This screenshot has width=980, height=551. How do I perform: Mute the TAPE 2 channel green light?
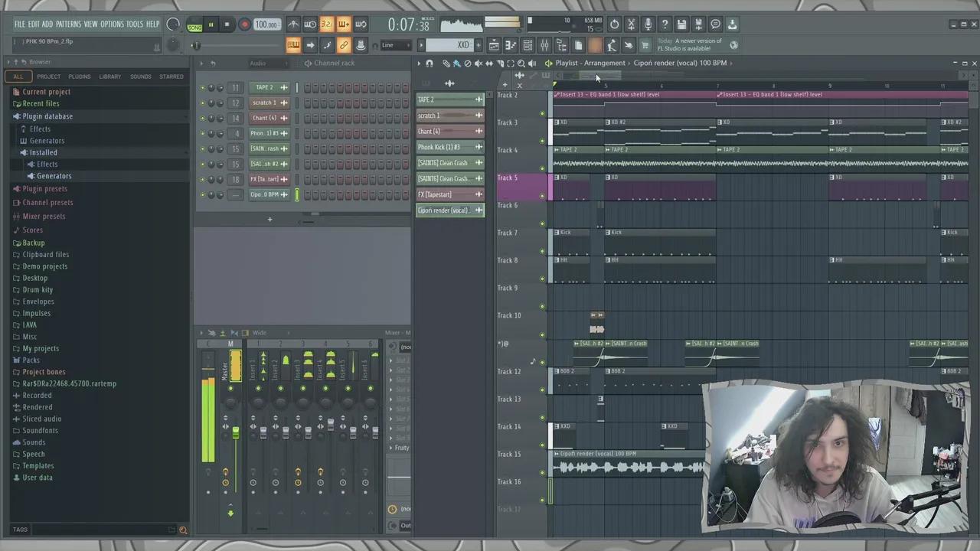pos(202,87)
